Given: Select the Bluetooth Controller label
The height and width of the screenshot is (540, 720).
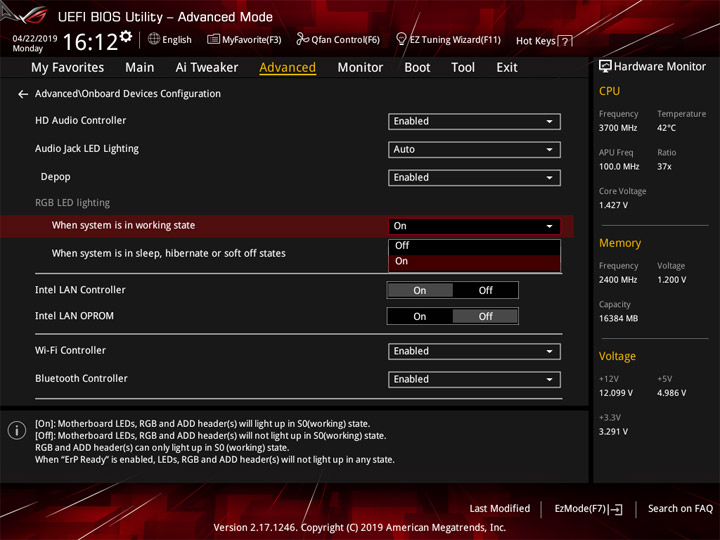Looking at the screenshot, I should pos(81,378).
